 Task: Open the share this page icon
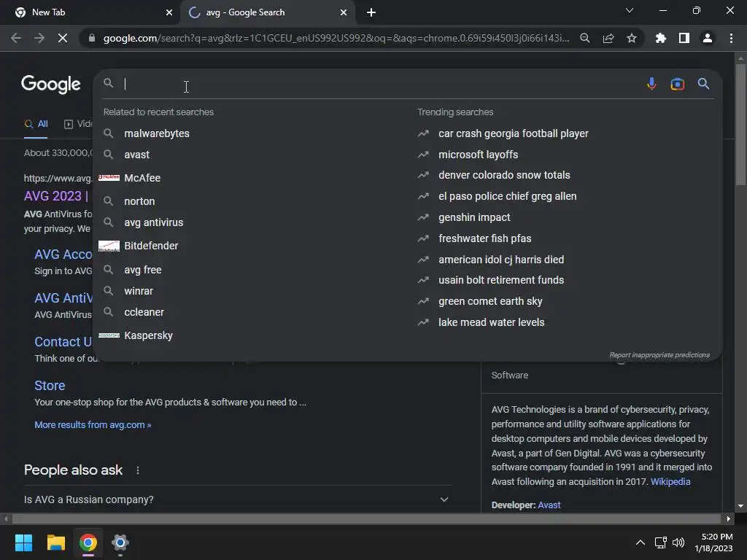coord(608,38)
